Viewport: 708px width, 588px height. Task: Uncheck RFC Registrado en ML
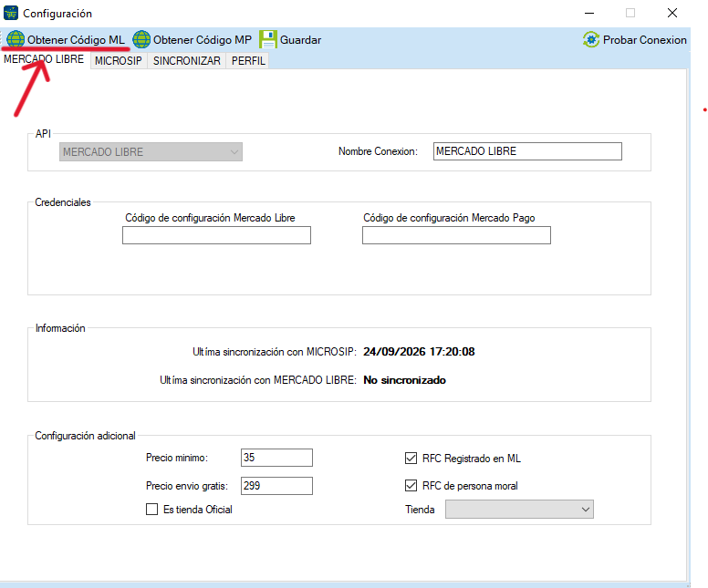click(x=411, y=459)
